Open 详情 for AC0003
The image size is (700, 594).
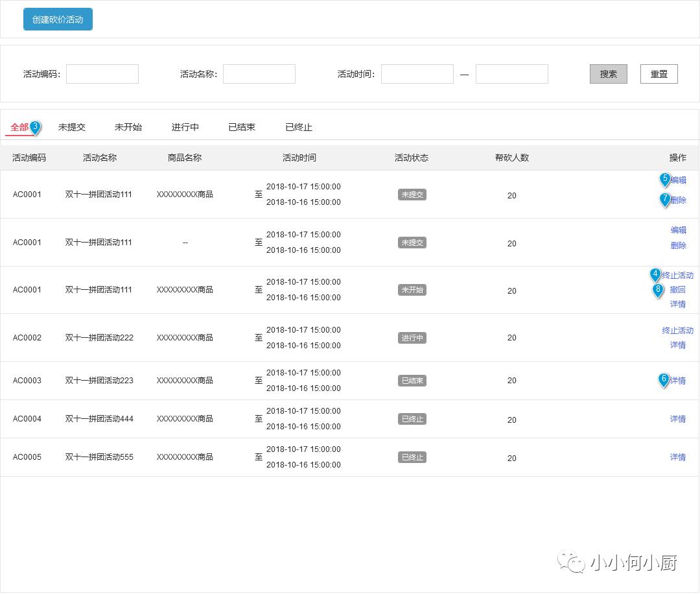pos(678,381)
